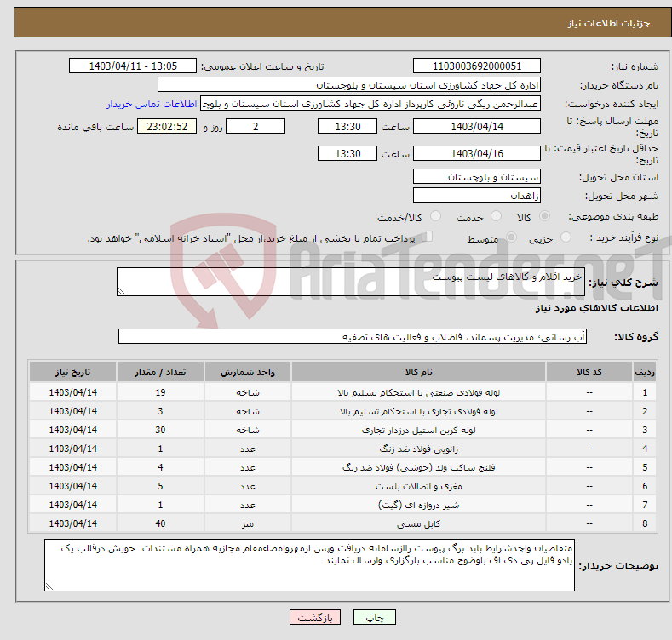Screen dimensions: 672x640
Task: Click the delivery province field سیستان و بلوچستان
Action: (477, 176)
